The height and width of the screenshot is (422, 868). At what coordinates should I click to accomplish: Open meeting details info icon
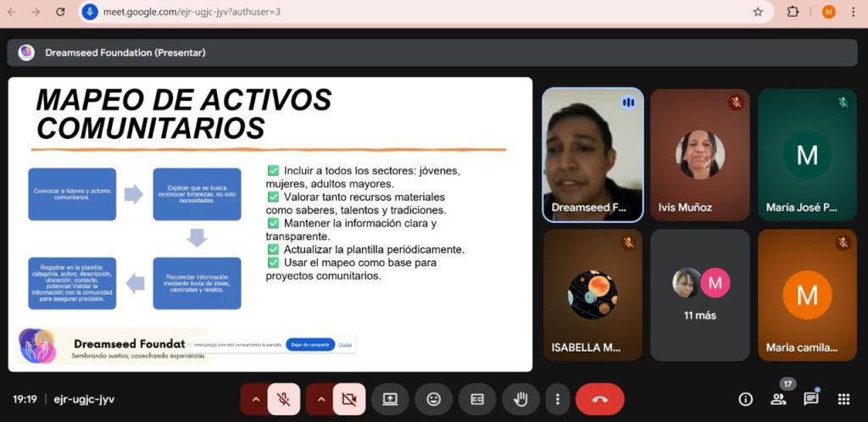click(746, 399)
